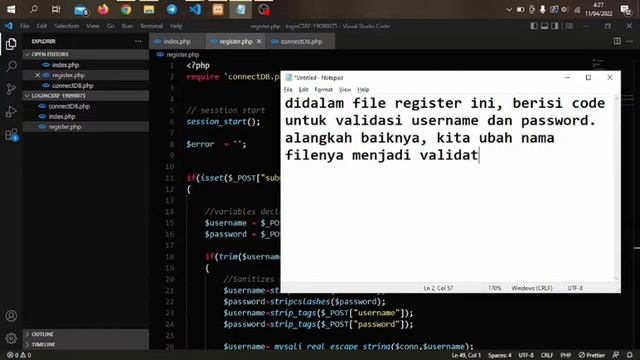This screenshot has height=360, width=640.
Task: Toggle the bottom panel layout icon
Action: pos(544,26)
